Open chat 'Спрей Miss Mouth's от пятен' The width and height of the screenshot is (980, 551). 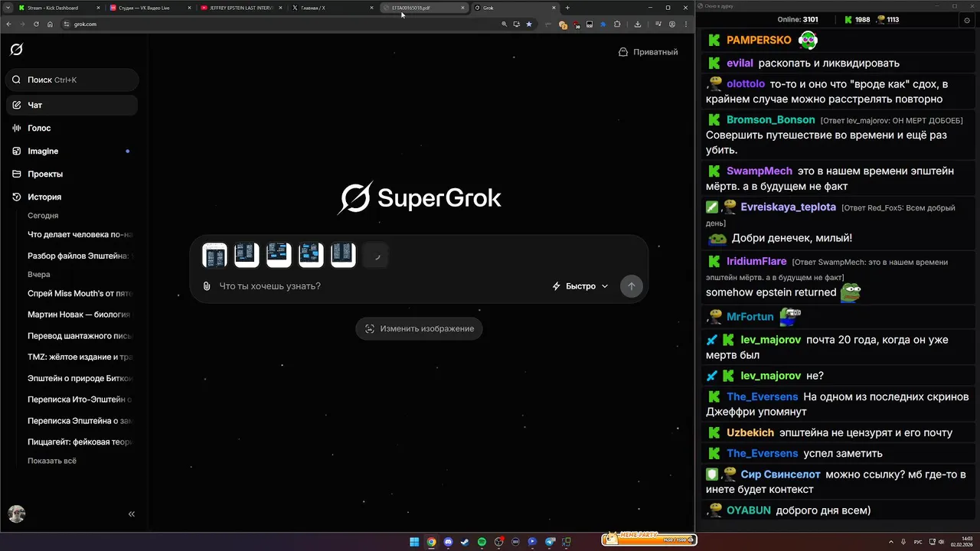[x=80, y=292]
